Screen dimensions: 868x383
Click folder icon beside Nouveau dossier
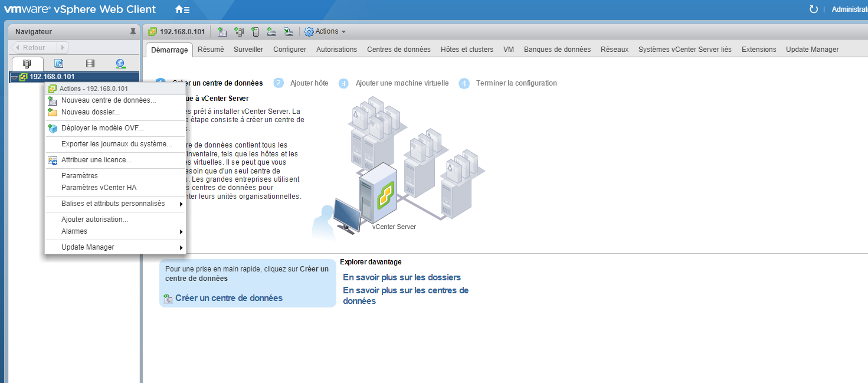pyautogui.click(x=53, y=112)
